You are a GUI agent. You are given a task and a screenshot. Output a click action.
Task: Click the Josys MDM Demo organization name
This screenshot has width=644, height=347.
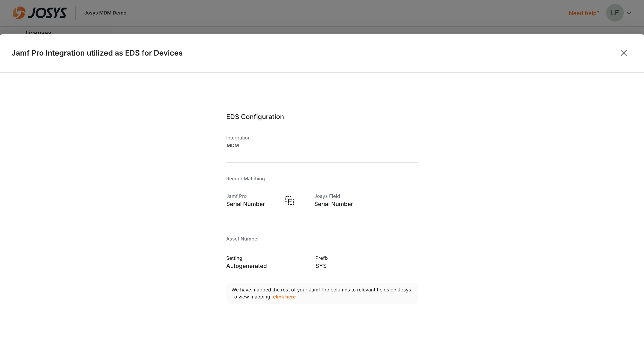click(105, 13)
